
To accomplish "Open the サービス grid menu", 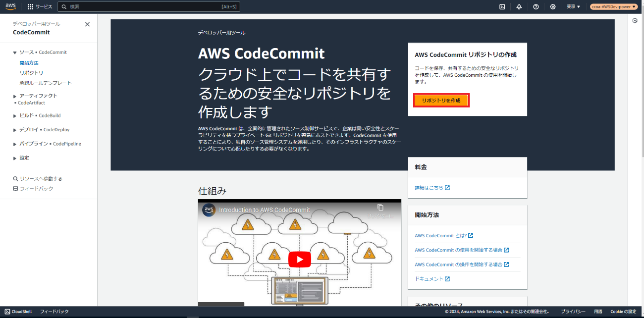I will pos(40,6).
